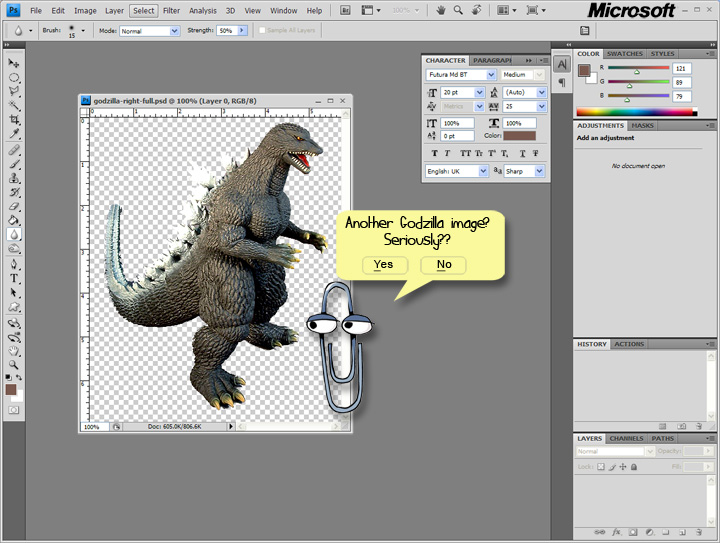This screenshot has width=720, height=543.
Task: Enable Sample All Layers checkbox
Action: click(263, 31)
